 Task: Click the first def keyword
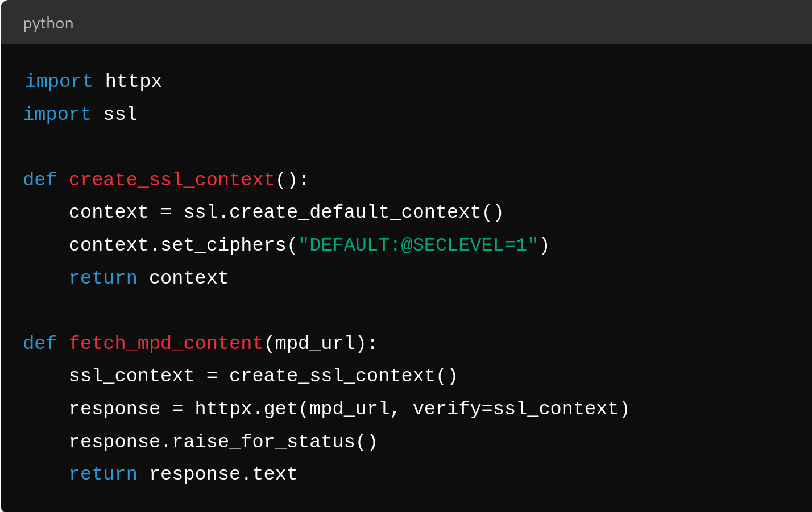pyautogui.click(x=40, y=180)
